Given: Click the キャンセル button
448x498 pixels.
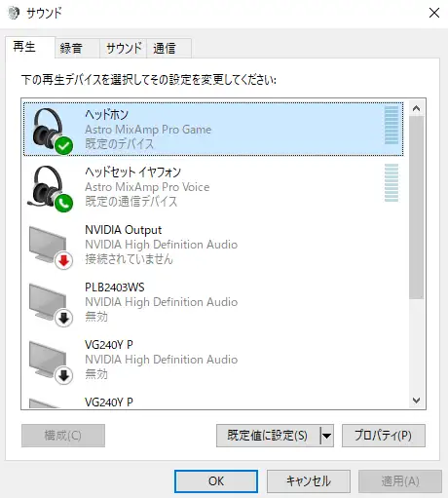Looking at the screenshot, I should click(x=309, y=481).
